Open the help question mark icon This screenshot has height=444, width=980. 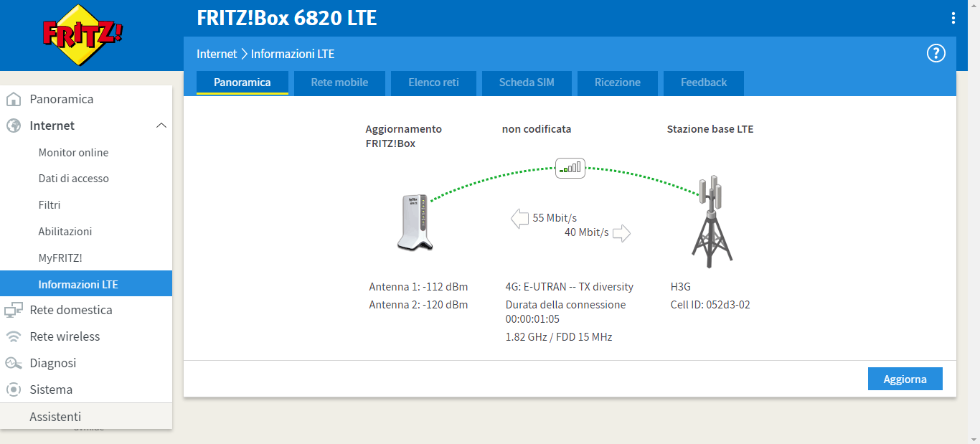(936, 53)
